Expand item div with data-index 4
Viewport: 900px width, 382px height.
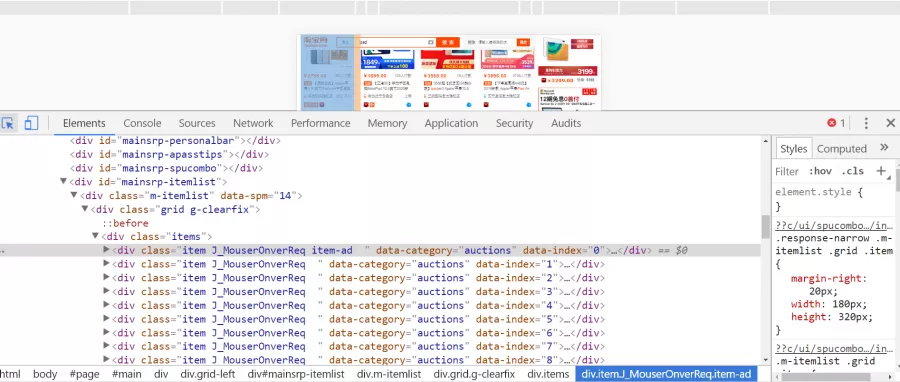(106, 305)
